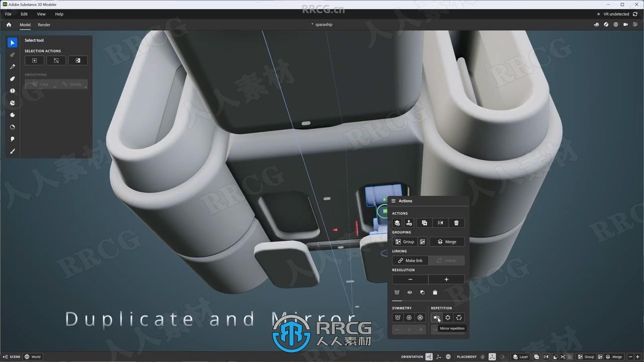Image resolution: width=644 pixels, height=362 pixels.
Task: Open settings sliders icon at top right
Action: [x=635, y=25]
